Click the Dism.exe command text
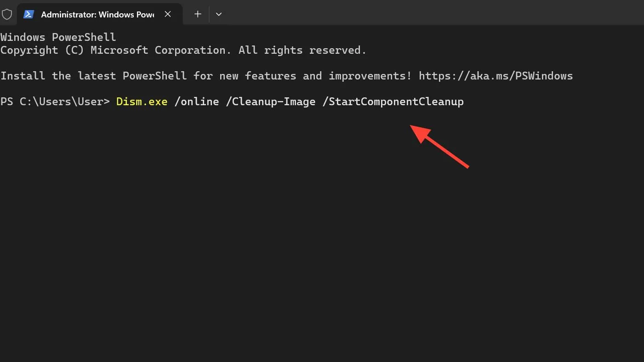Screen dimensions: 644x362 tap(142, 102)
